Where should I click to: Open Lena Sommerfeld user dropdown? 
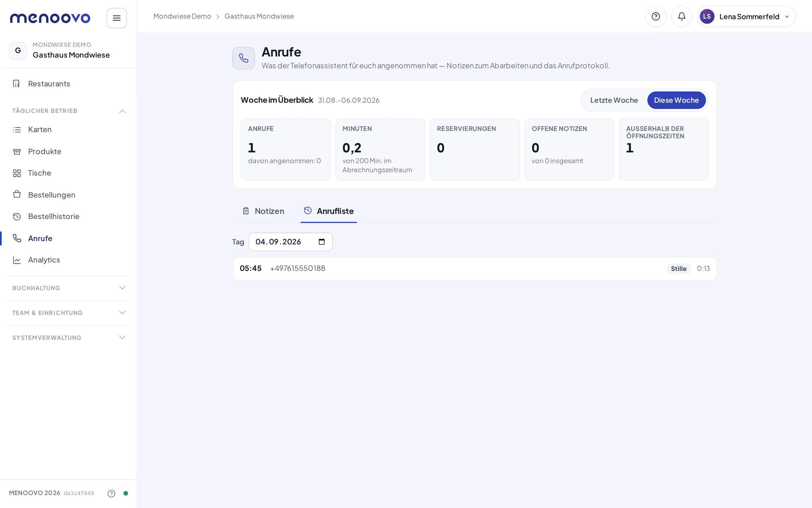pyautogui.click(x=746, y=16)
